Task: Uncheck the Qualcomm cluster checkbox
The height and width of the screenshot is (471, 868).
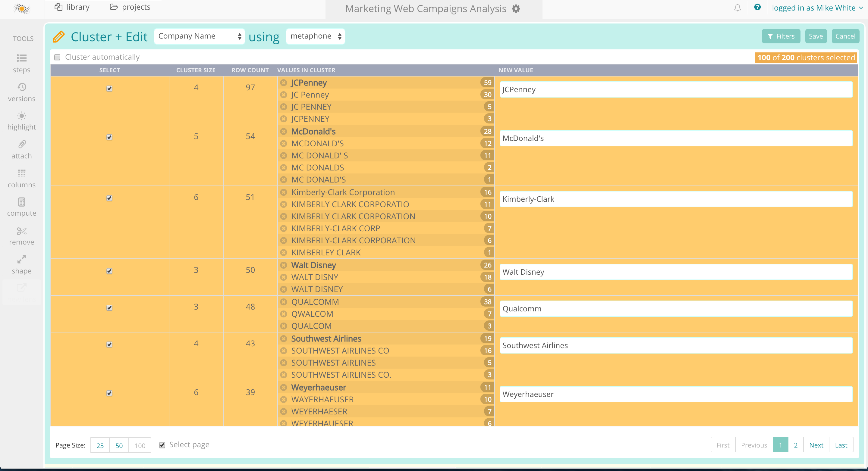Action: click(x=109, y=308)
